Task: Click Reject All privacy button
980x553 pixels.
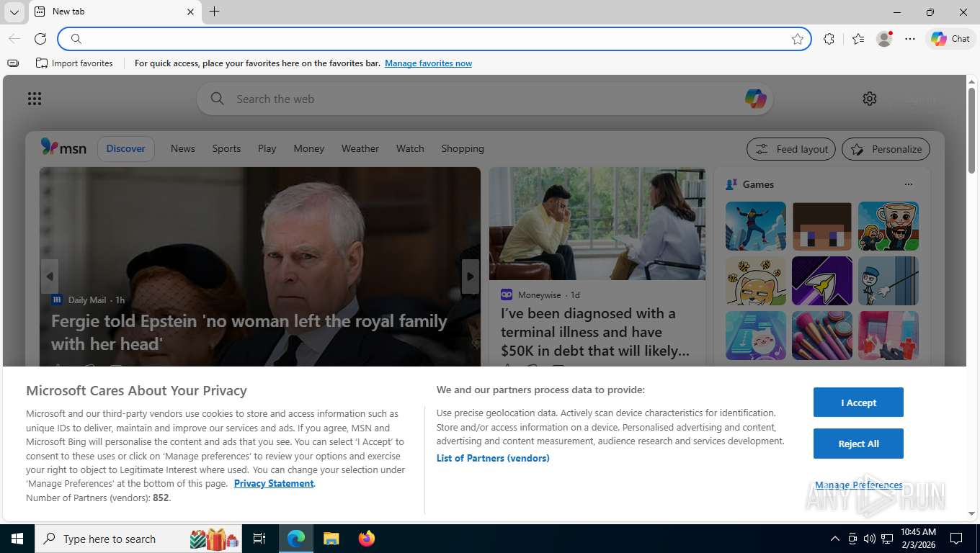Action: pos(858,444)
